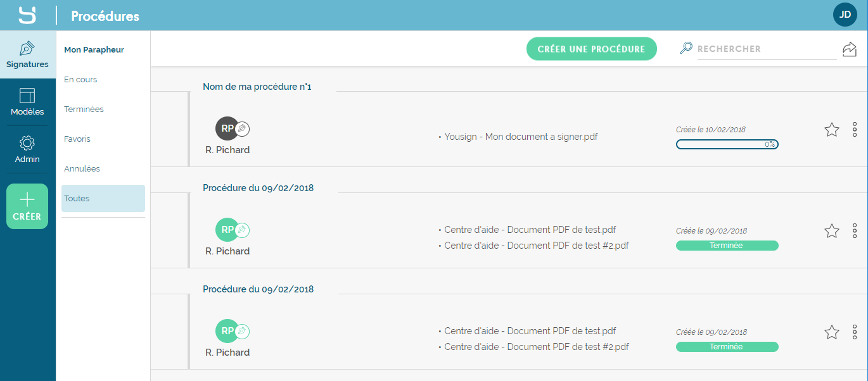Click Terminée badge in first 09/02/2018 procedure

[x=727, y=246]
